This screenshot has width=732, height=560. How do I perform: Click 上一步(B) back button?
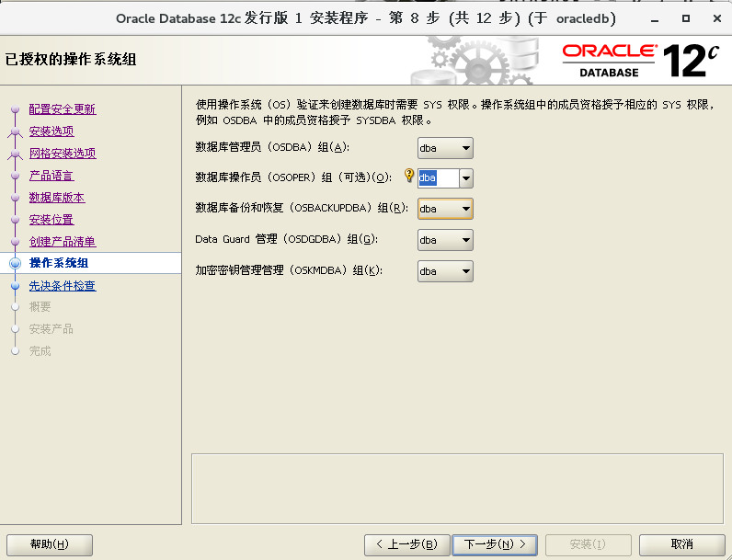tap(407, 544)
